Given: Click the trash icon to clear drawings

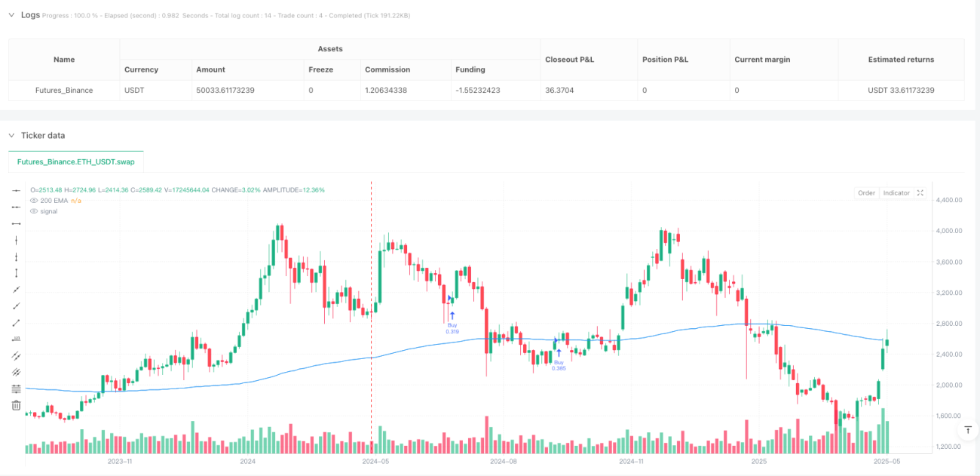Looking at the screenshot, I should pyautogui.click(x=17, y=406).
